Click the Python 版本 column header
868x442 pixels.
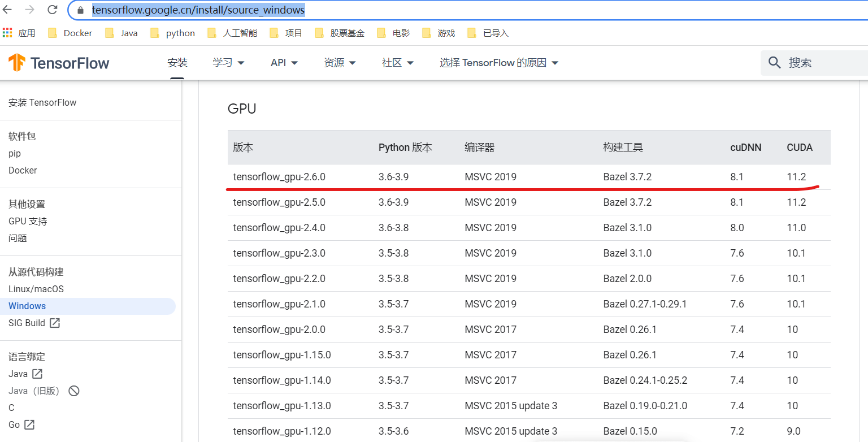pyautogui.click(x=405, y=148)
